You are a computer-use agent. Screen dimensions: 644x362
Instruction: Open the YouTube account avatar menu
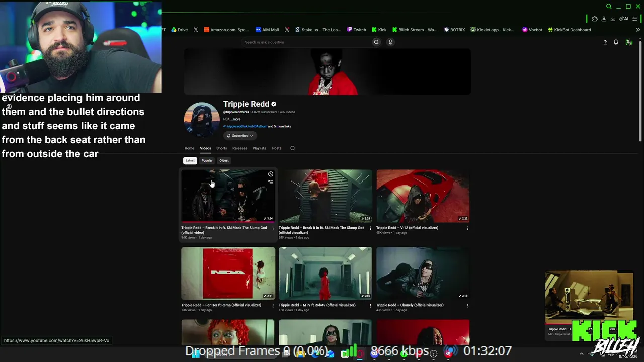(x=629, y=42)
